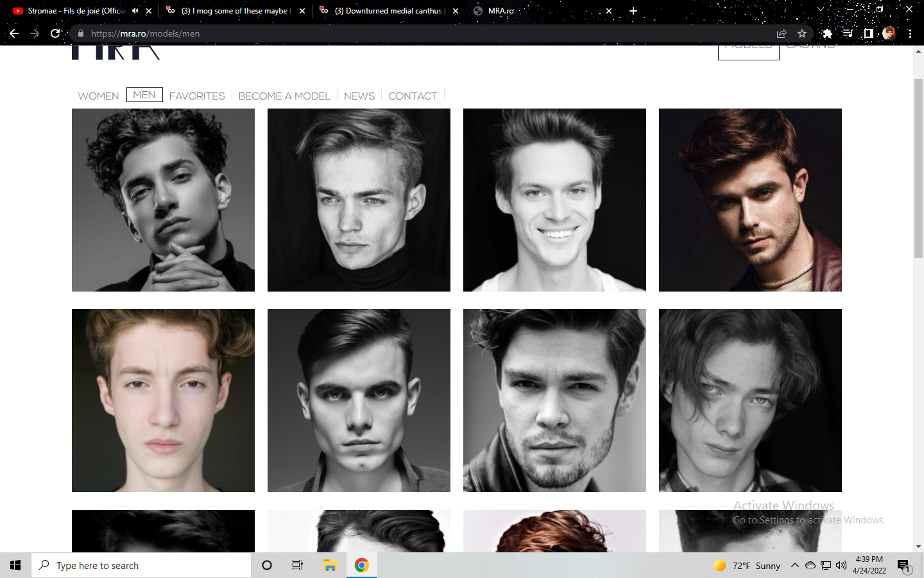Open the long-haired model in plaid shirt photo
924x578 pixels.
tap(750, 400)
